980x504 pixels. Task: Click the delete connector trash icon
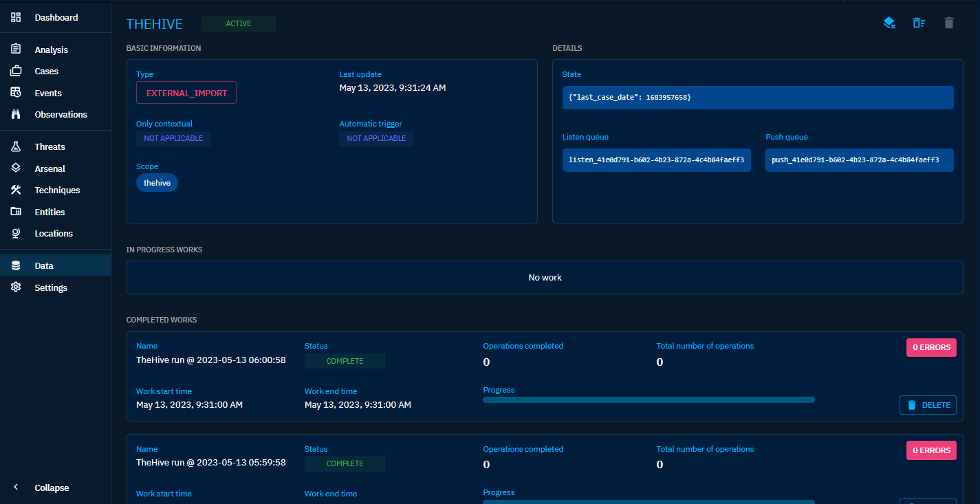949,23
